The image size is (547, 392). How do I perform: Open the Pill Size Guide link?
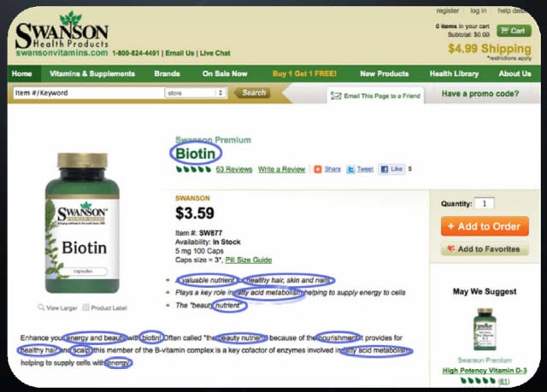(x=249, y=260)
